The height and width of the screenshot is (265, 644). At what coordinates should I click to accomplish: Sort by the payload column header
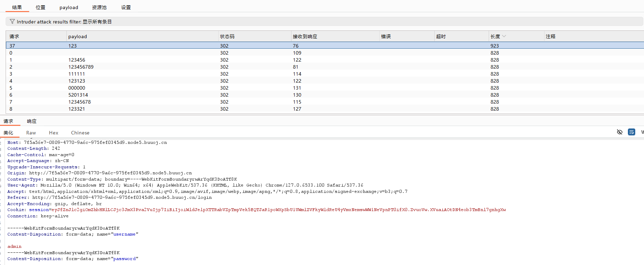[x=142, y=36]
